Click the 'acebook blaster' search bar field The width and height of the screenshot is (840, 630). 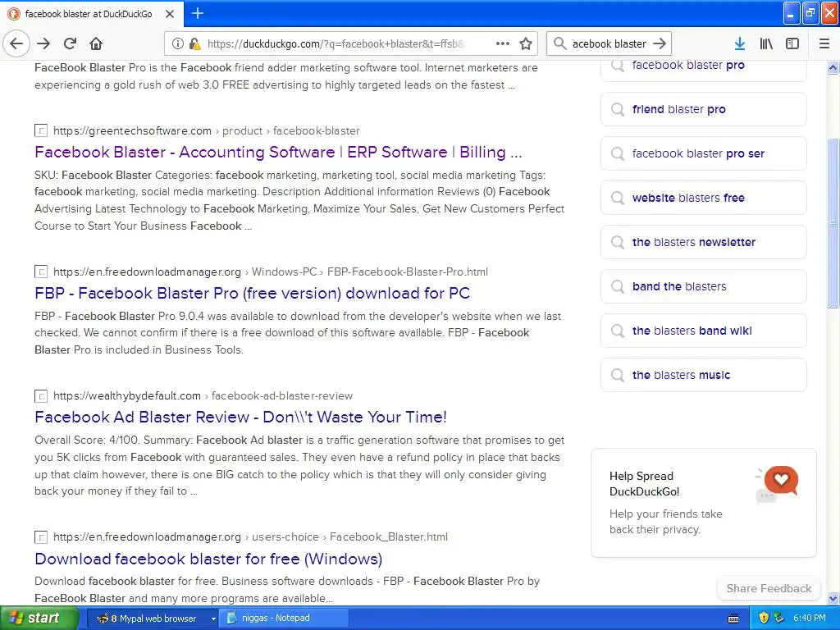coord(609,44)
